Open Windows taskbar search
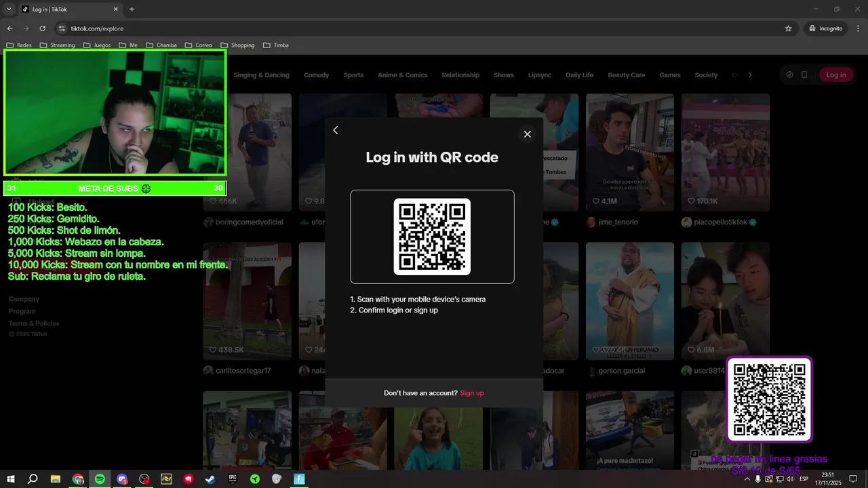This screenshot has height=488, width=868. 33,479
